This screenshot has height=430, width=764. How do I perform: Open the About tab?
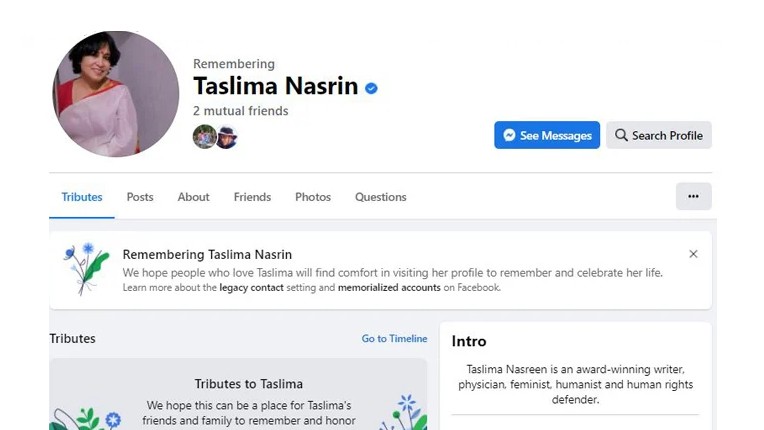tap(193, 197)
